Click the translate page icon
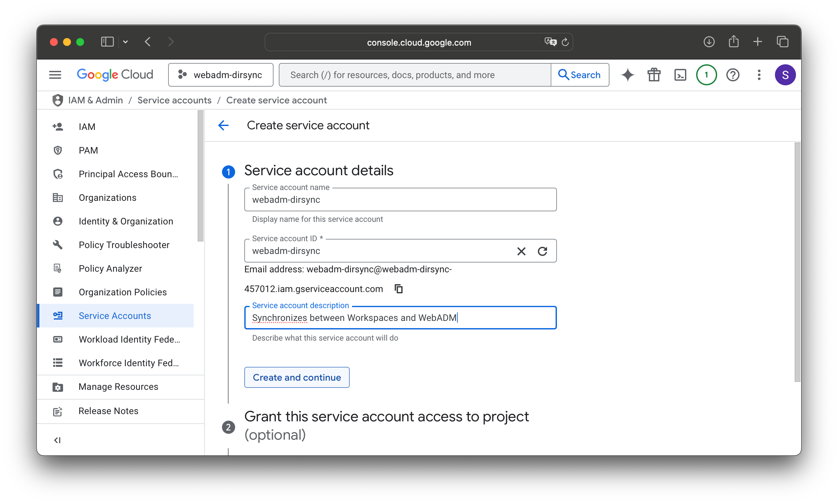This screenshot has height=504, width=838. point(550,42)
